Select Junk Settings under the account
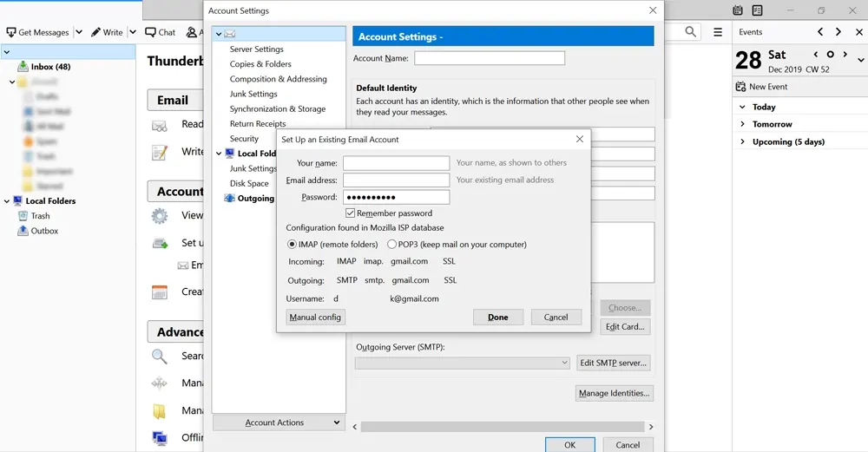 pyautogui.click(x=253, y=94)
